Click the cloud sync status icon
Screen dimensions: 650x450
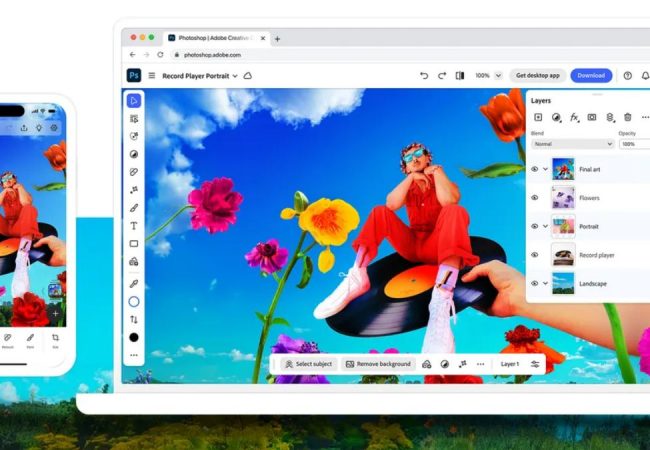[x=247, y=76]
